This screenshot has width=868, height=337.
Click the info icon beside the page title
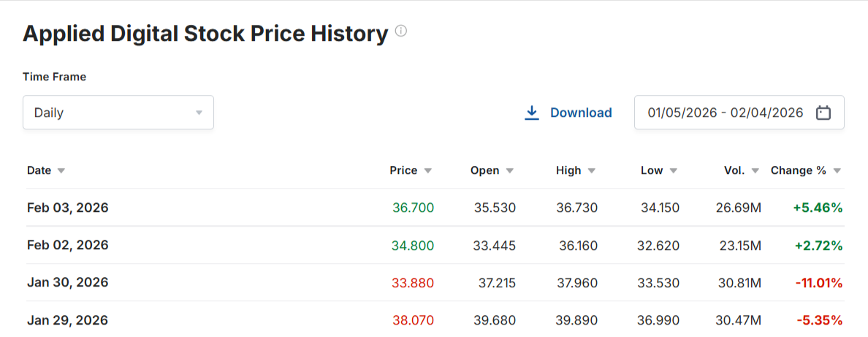pos(400,31)
